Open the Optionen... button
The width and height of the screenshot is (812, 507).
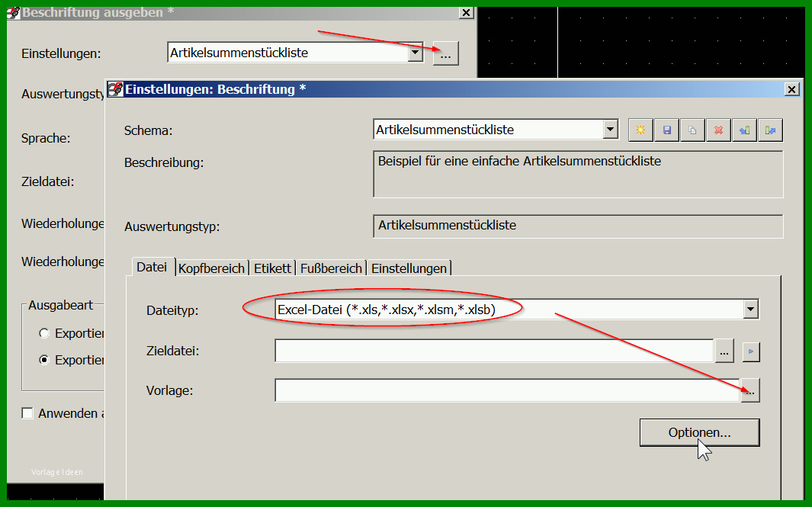point(700,432)
